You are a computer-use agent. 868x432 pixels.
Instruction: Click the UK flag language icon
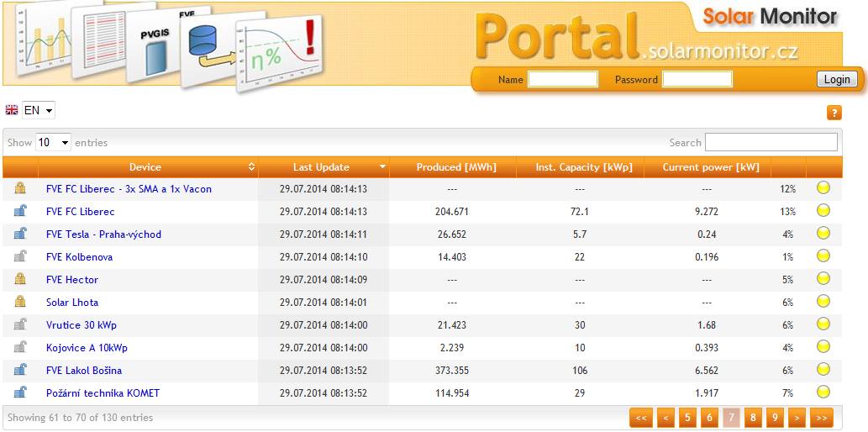click(12, 110)
